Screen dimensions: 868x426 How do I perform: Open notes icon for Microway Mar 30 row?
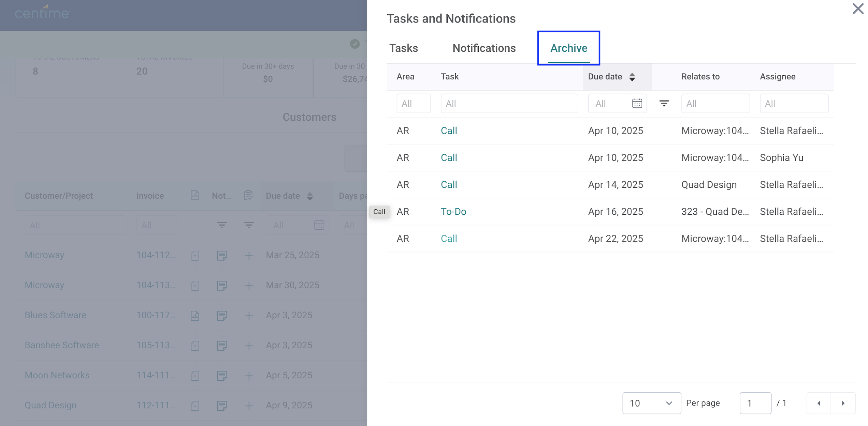222,286
